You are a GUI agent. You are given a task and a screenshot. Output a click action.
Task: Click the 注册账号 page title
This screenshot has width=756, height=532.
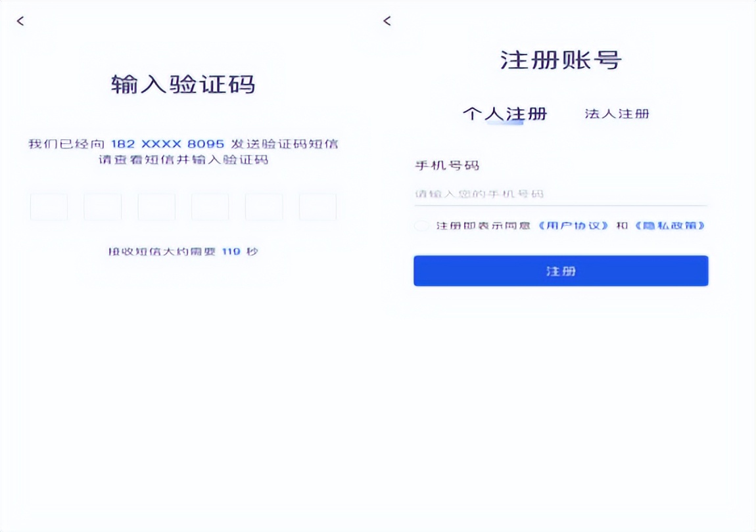pyautogui.click(x=560, y=60)
